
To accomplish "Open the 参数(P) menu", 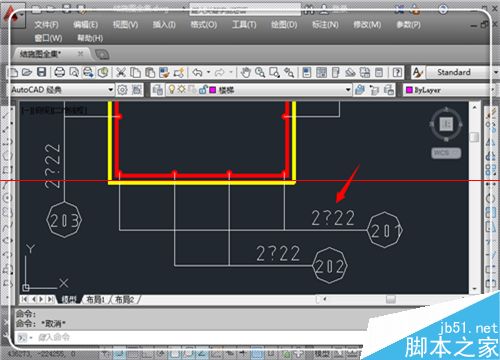I will [408, 25].
